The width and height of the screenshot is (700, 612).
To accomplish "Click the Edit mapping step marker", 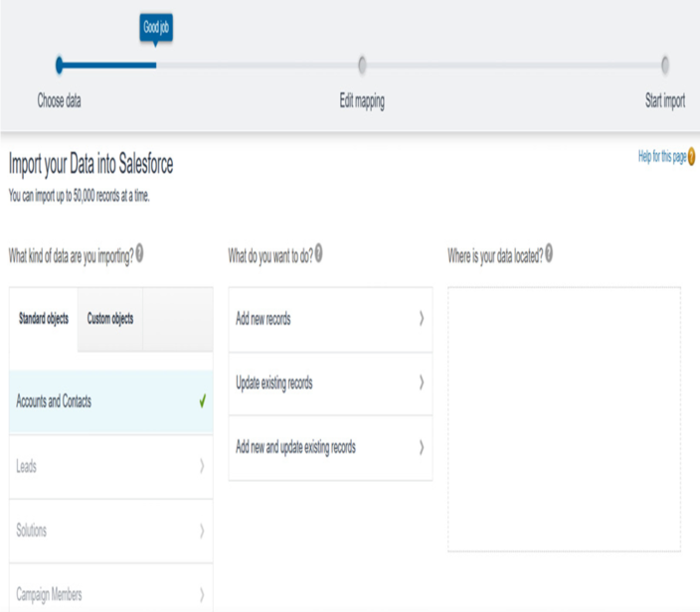I will click(362, 66).
